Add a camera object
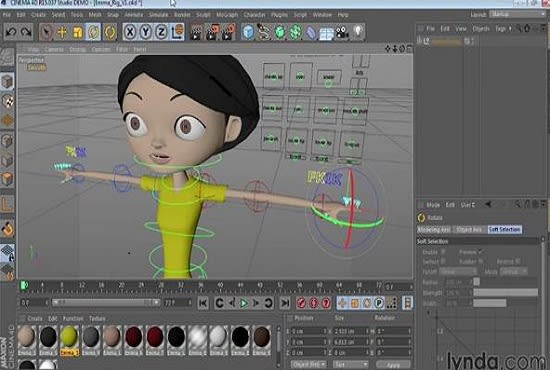The height and width of the screenshot is (370, 550). coord(342,32)
